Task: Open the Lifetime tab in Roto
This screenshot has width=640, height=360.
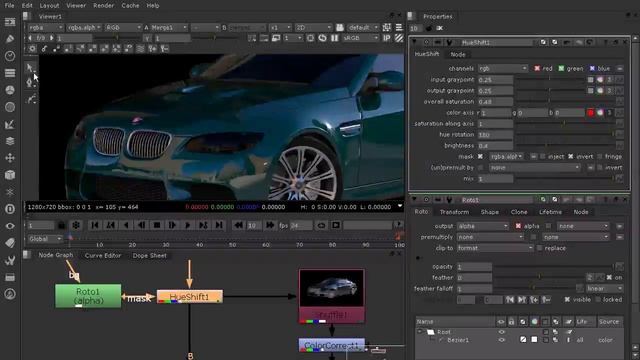Action: click(550, 212)
